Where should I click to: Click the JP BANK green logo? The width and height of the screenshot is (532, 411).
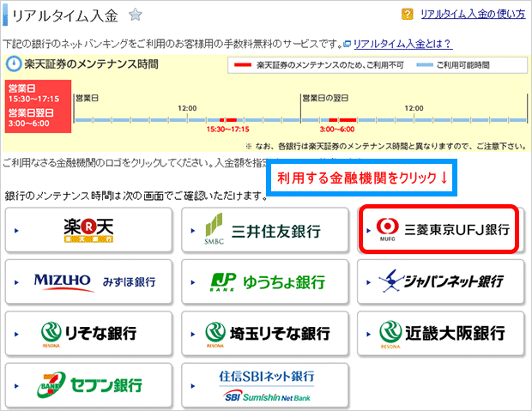(x=223, y=282)
